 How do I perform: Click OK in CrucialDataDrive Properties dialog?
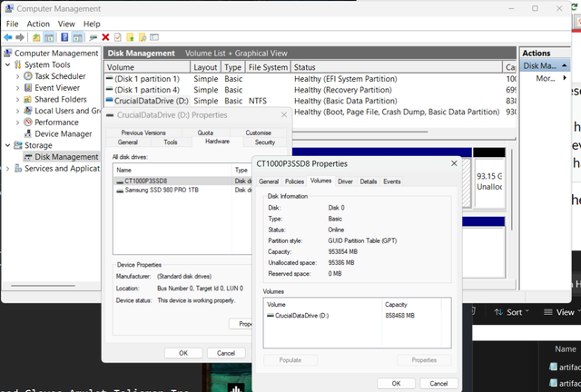pyautogui.click(x=183, y=353)
